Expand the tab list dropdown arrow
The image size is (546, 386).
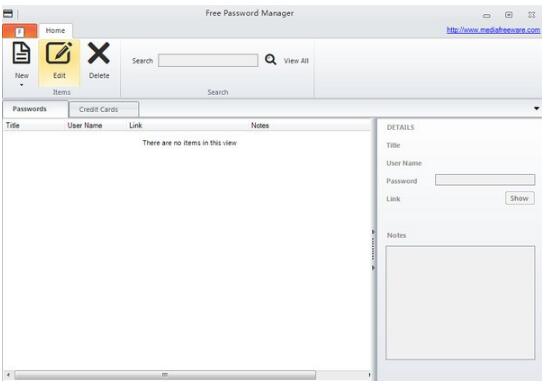537,109
